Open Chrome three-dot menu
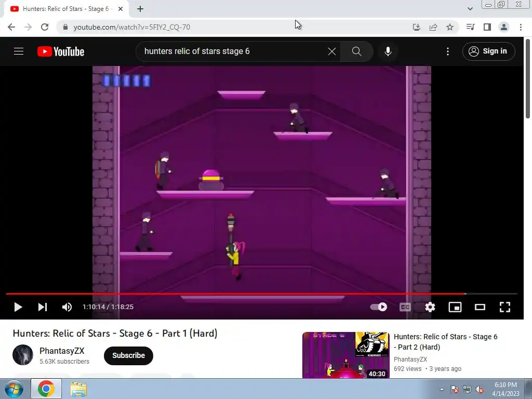This screenshot has height=399, width=532. coord(521,27)
